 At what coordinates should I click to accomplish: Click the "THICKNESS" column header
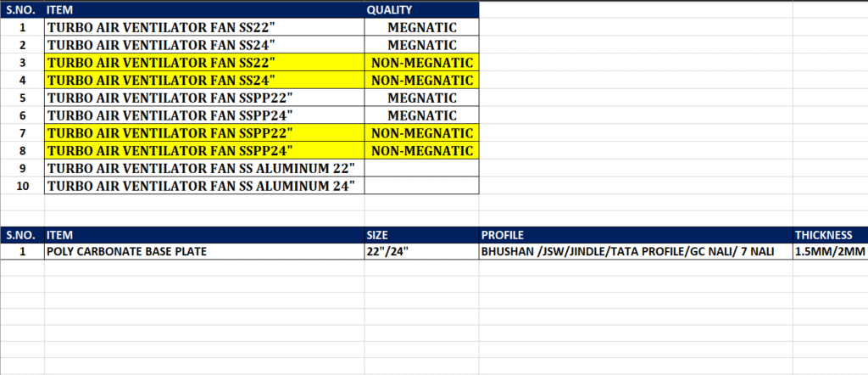click(829, 234)
